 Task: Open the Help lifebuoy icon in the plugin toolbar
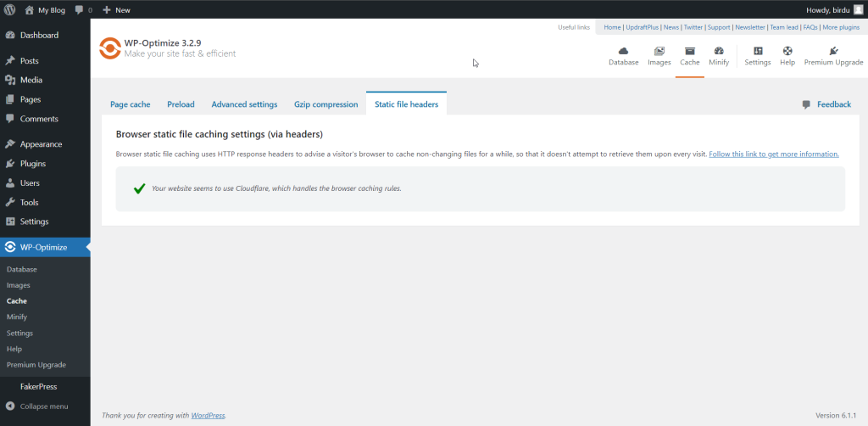(x=787, y=51)
